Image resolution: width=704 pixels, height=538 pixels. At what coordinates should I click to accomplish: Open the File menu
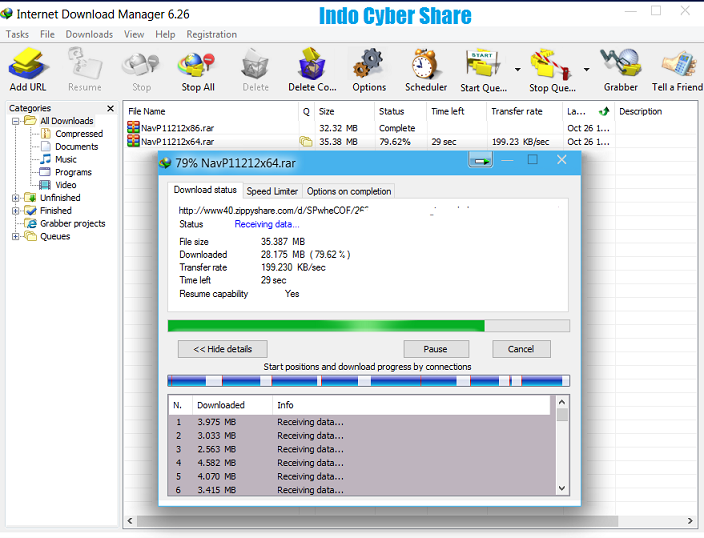pyautogui.click(x=47, y=35)
